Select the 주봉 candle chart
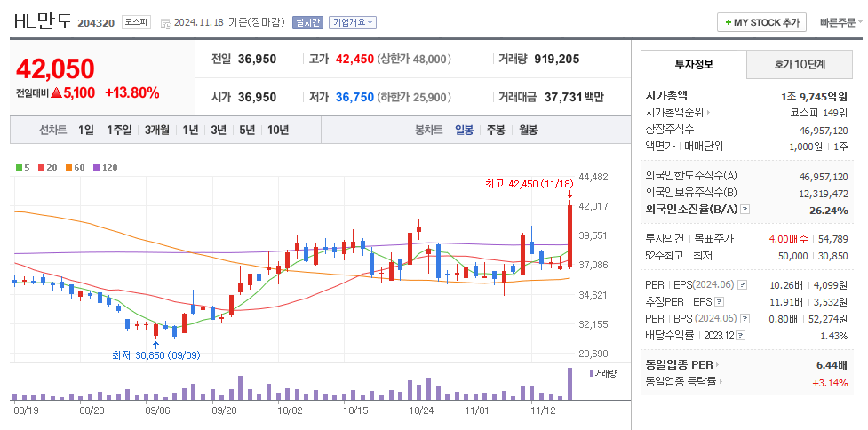 coord(496,130)
